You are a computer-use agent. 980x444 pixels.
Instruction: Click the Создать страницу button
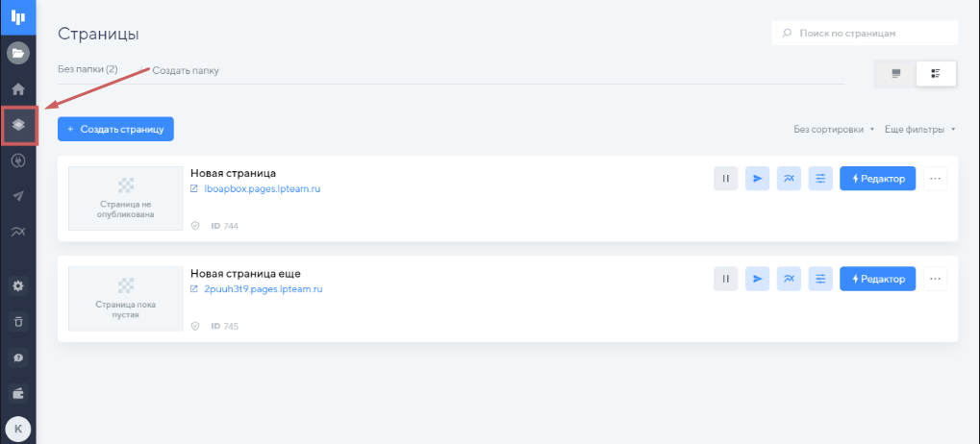coord(115,129)
